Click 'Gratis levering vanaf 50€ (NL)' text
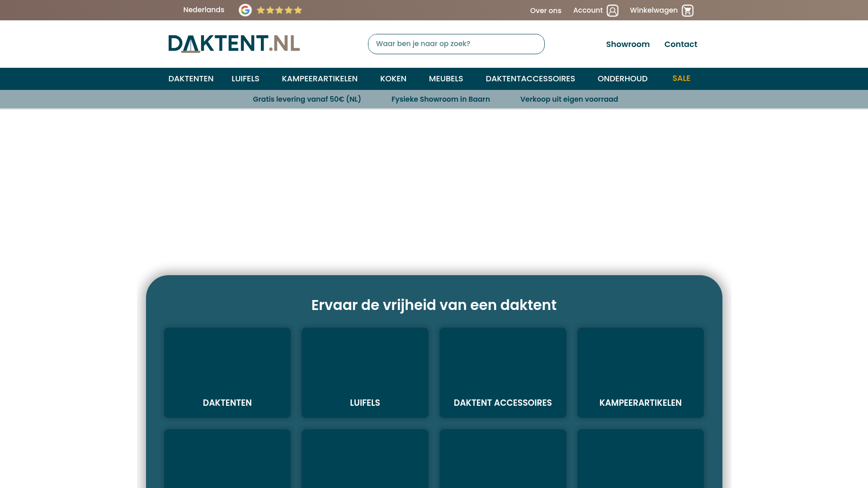This screenshot has width=868, height=488. point(307,99)
